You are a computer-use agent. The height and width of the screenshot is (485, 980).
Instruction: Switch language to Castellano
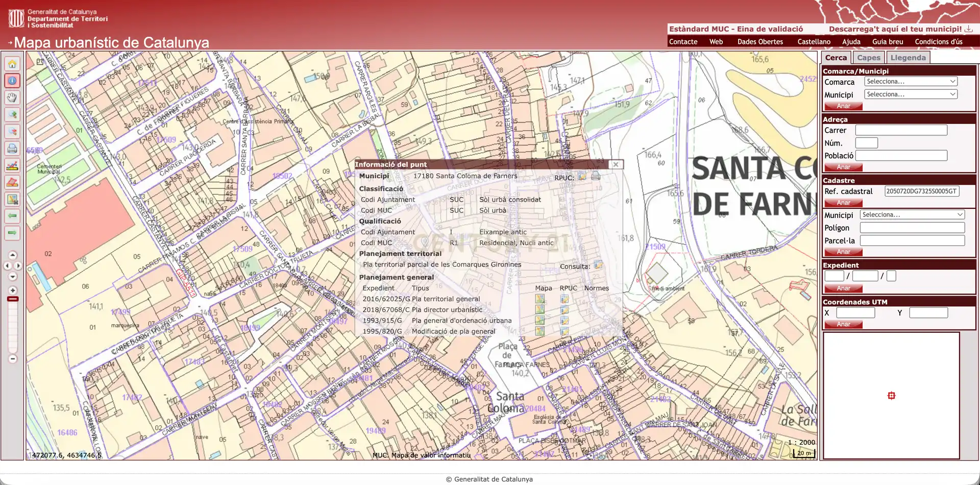click(x=814, y=42)
